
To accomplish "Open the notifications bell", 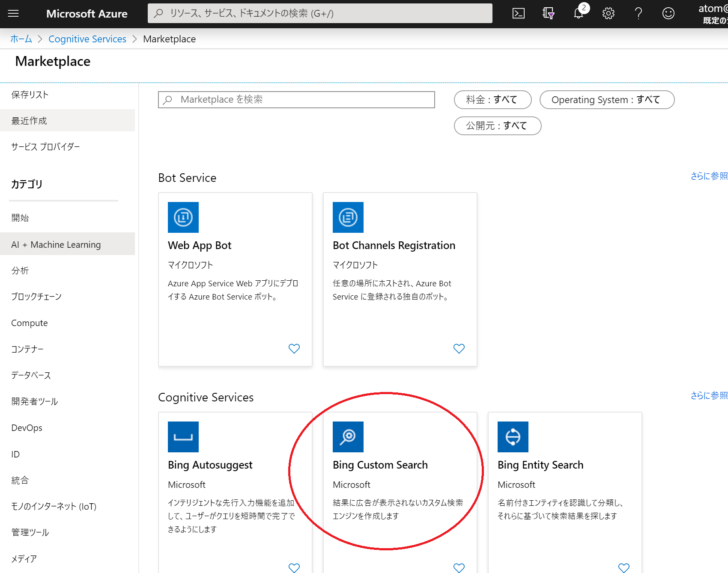I will click(578, 13).
